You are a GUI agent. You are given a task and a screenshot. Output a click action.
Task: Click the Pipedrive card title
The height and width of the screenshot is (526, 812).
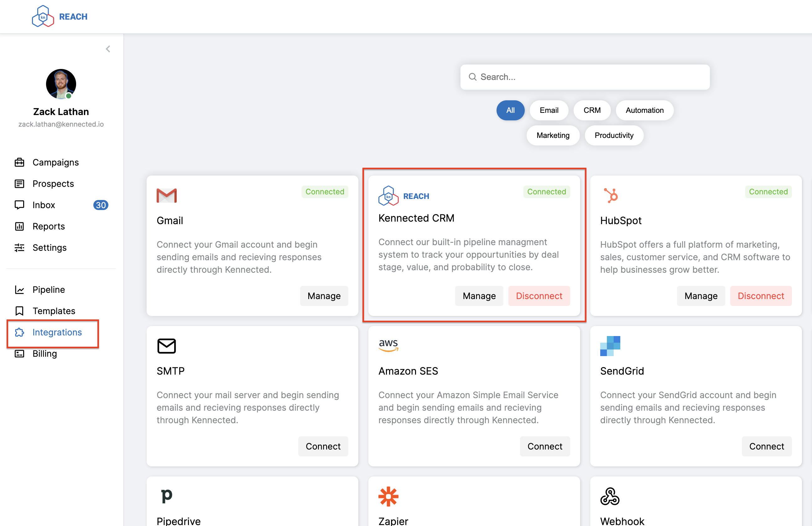click(x=179, y=521)
